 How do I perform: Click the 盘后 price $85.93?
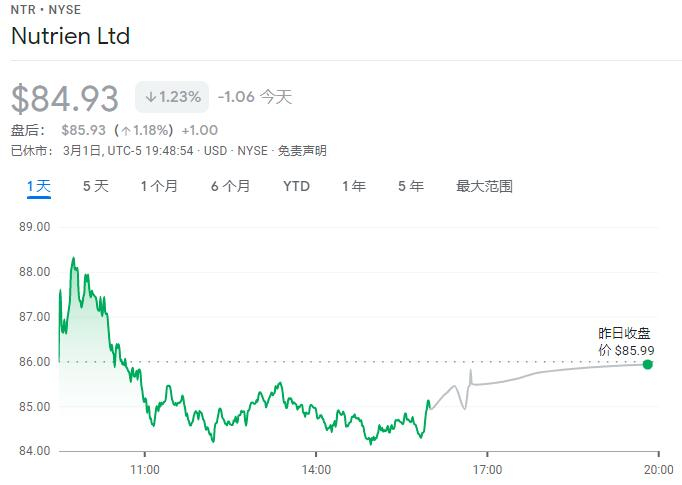point(83,130)
